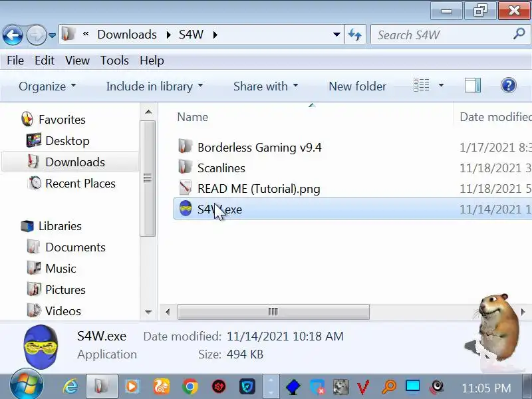Image resolution: width=532 pixels, height=399 pixels.
Task: Open the Edit menu
Action: click(45, 61)
